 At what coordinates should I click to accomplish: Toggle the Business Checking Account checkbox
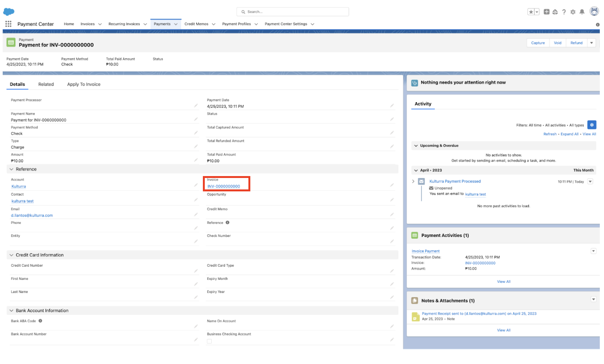(209, 341)
